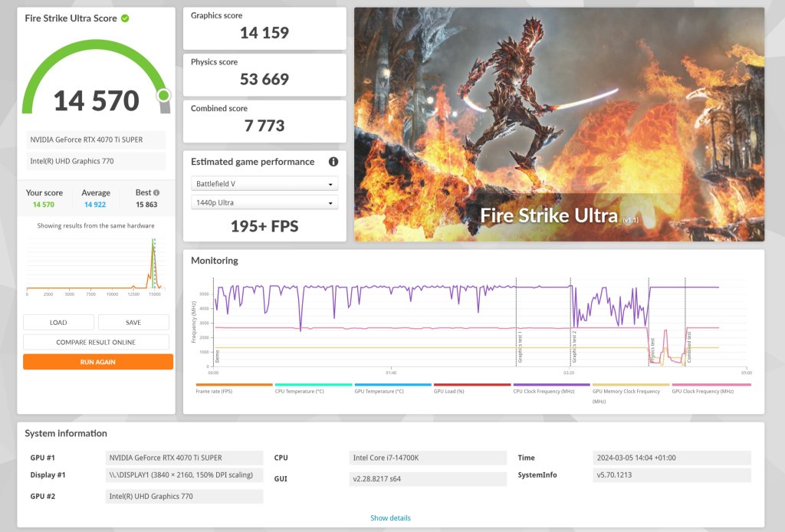Click the Combined score value 7 773
The height and width of the screenshot is (532, 785).
[x=264, y=126]
